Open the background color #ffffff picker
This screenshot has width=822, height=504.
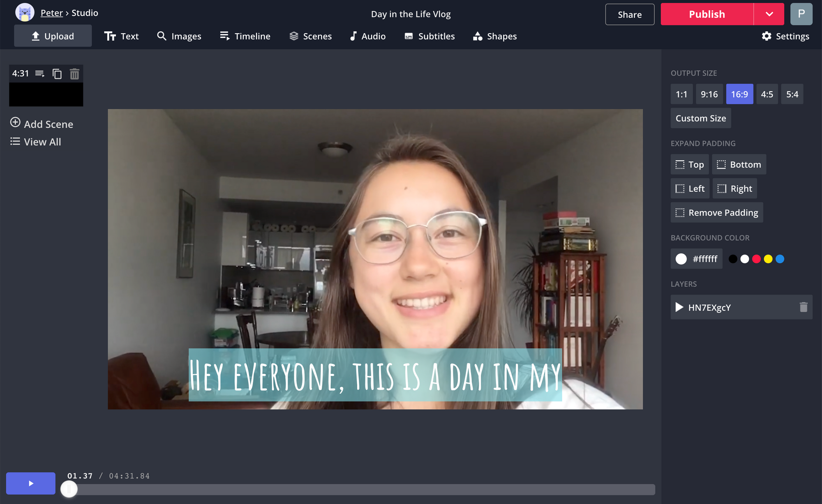[x=696, y=259]
